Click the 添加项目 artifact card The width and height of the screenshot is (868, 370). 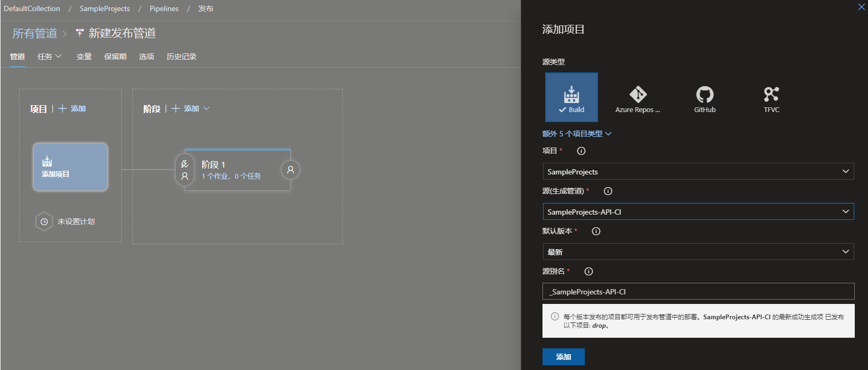tap(70, 167)
